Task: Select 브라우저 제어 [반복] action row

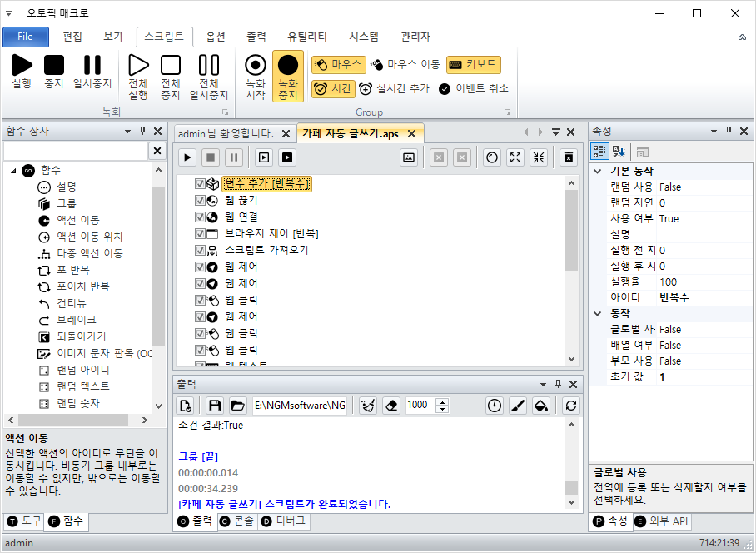Action: 271,234
